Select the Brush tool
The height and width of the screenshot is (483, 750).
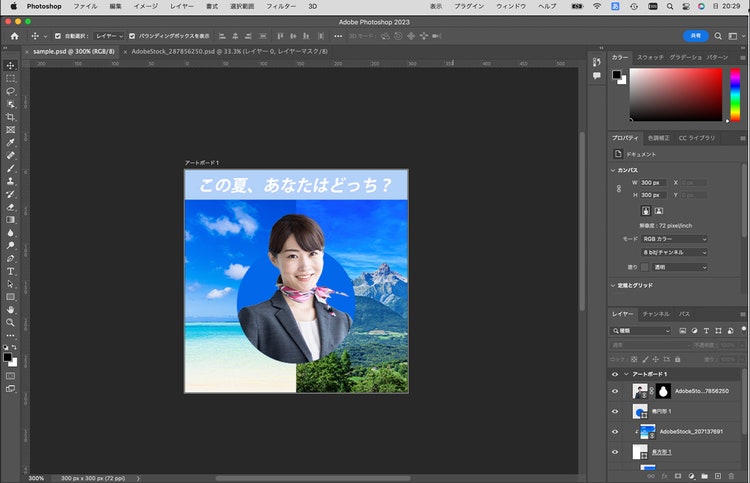click(x=11, y=168)
